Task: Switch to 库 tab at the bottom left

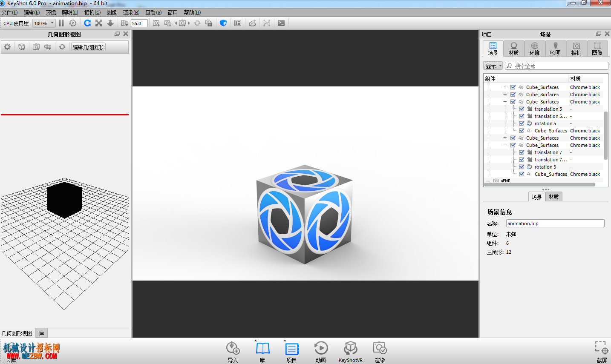Action: 41,333
